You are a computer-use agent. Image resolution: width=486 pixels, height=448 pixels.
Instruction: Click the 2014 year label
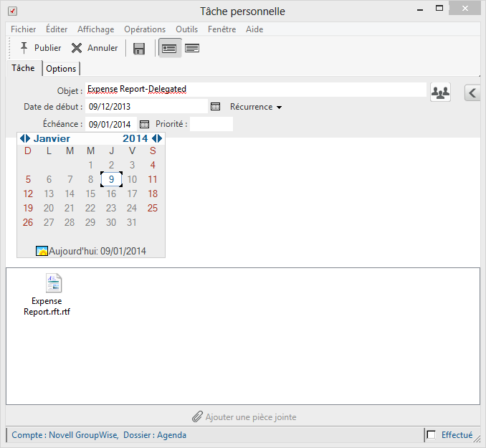[135, 138]
